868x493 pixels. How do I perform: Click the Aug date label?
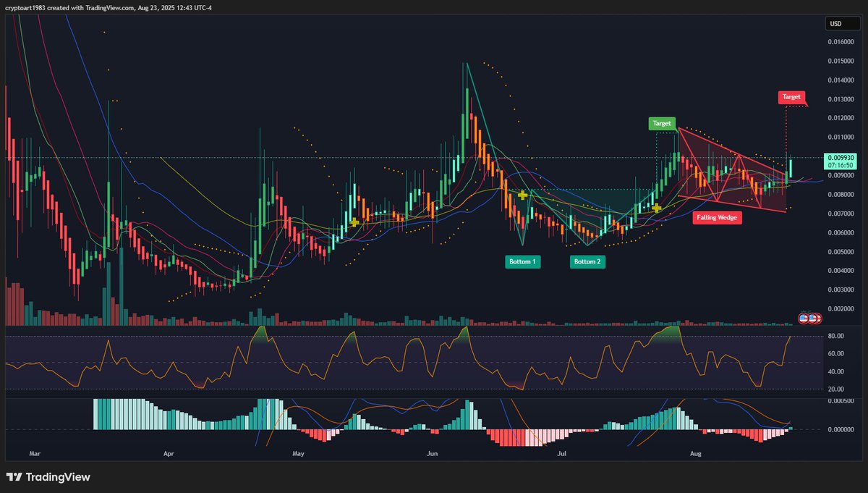click(x=696, y=454)
